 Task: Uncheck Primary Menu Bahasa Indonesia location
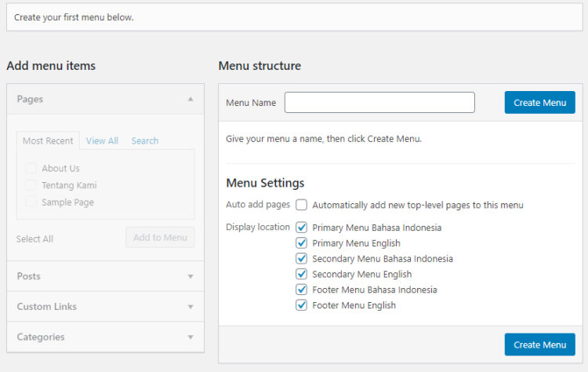[301, 228]
